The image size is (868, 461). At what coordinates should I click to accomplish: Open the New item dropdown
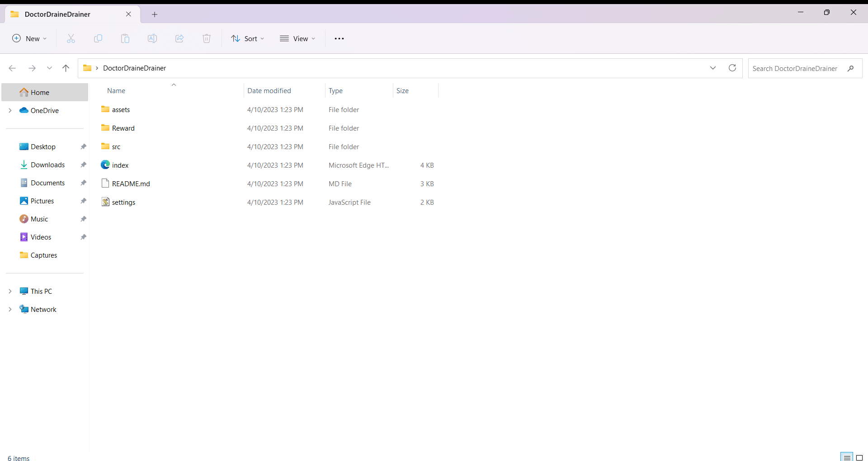pyautogui.click(x=29, y=39)
